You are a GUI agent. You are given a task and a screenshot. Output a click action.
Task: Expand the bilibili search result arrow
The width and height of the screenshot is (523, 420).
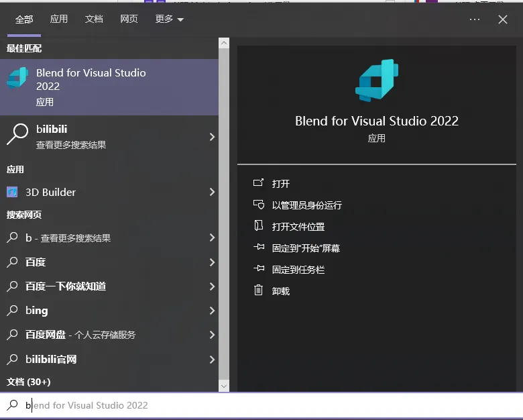pyautogui.click(x=212, y=137)
